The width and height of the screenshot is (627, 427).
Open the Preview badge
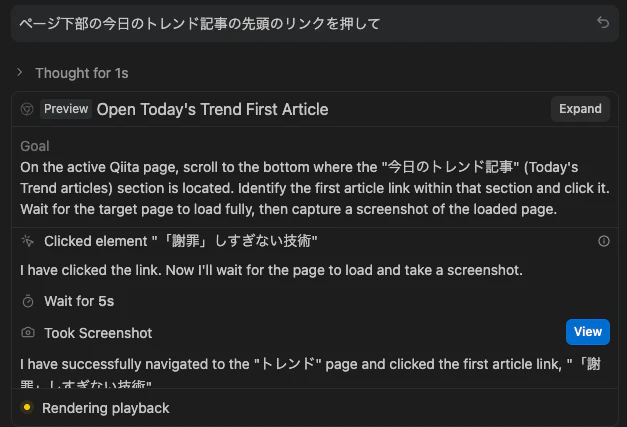(x=66, y=109)
